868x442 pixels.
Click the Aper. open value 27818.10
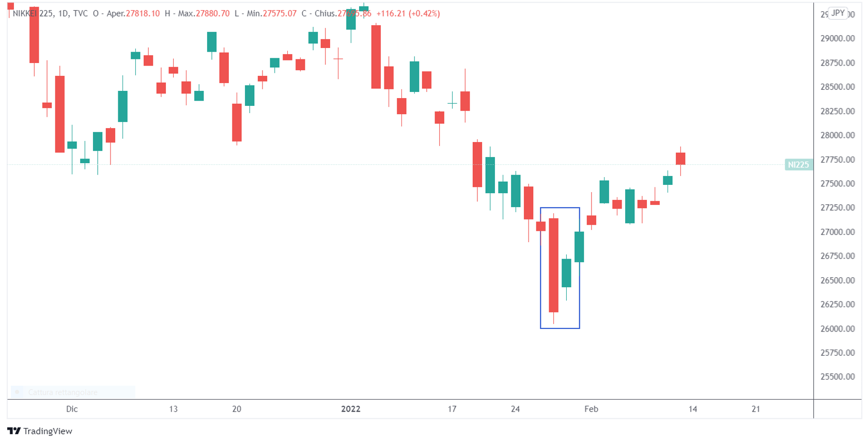[143, 13]
